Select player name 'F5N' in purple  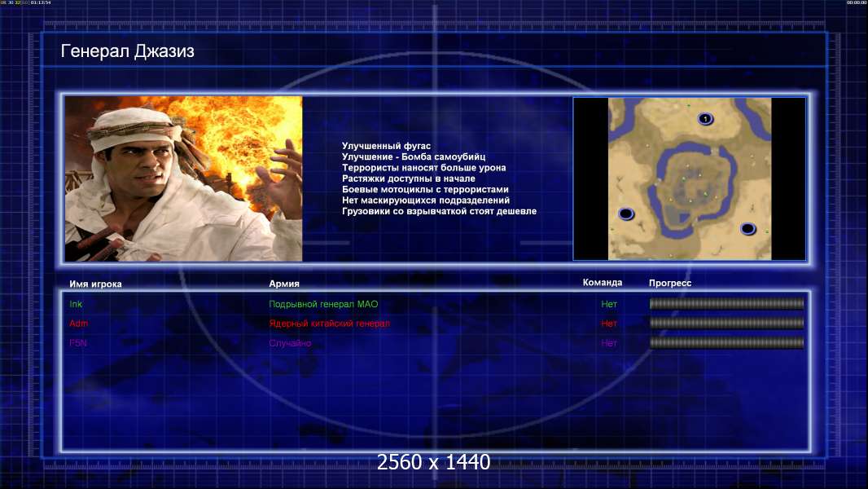click(x=78, y=343)
